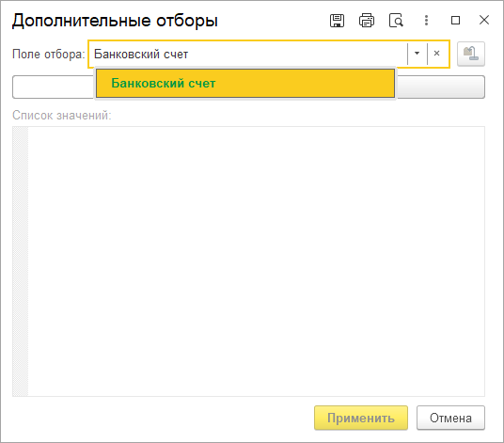The image size is (504, 443).
Task: Click the wide button left of dropdown popup
Action: [54, 87]
